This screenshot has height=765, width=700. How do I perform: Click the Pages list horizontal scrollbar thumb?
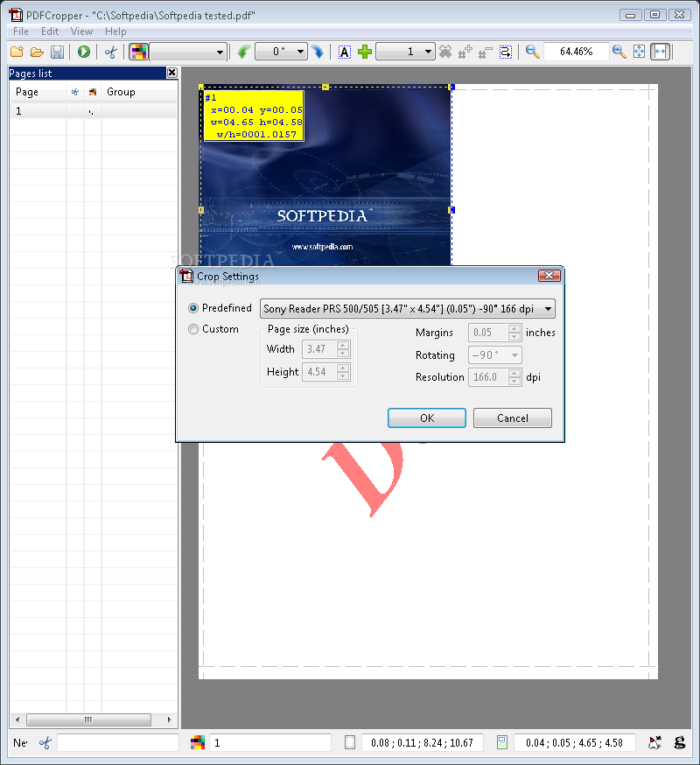click(x=88, y=719)
